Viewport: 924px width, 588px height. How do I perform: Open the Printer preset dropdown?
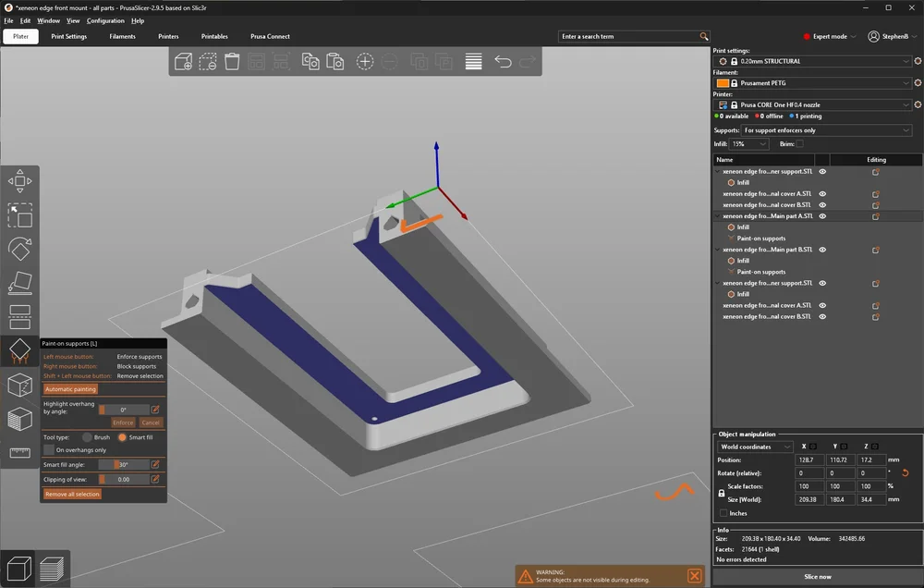[812, 105]
